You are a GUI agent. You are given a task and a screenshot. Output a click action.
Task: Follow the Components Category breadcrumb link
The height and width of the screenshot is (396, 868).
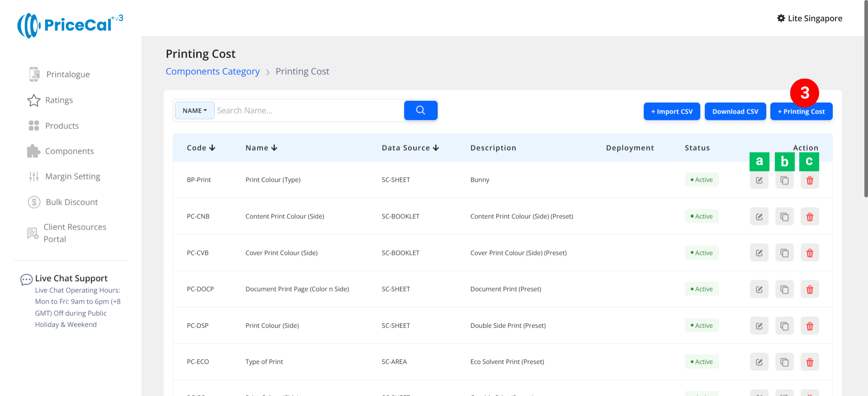click(x=212, y=71)
